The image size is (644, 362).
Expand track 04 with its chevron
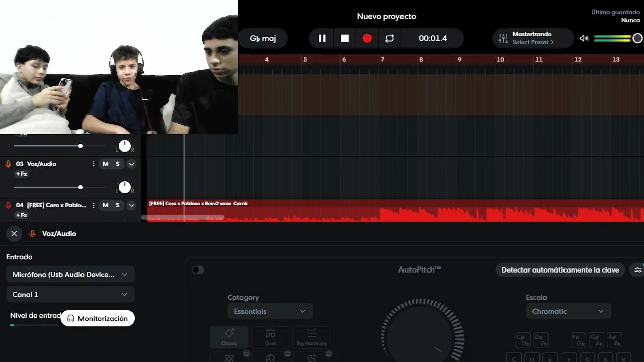[131, 205]
